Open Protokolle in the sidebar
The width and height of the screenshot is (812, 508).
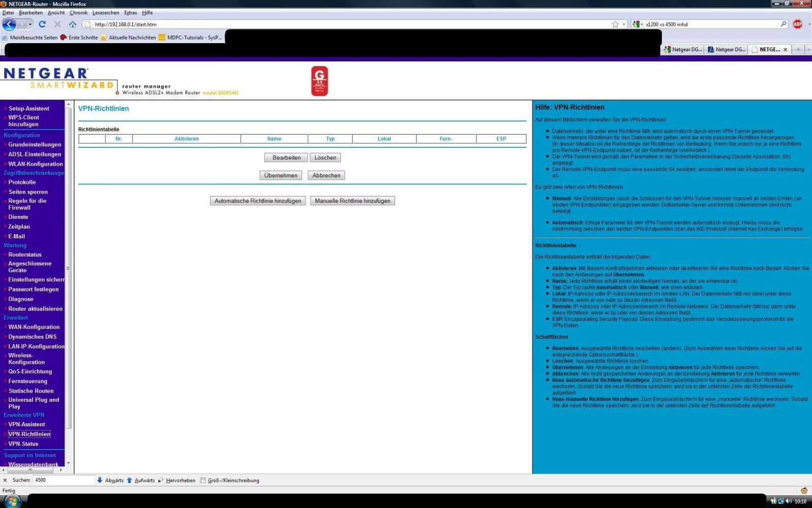(x=22, y=182)
